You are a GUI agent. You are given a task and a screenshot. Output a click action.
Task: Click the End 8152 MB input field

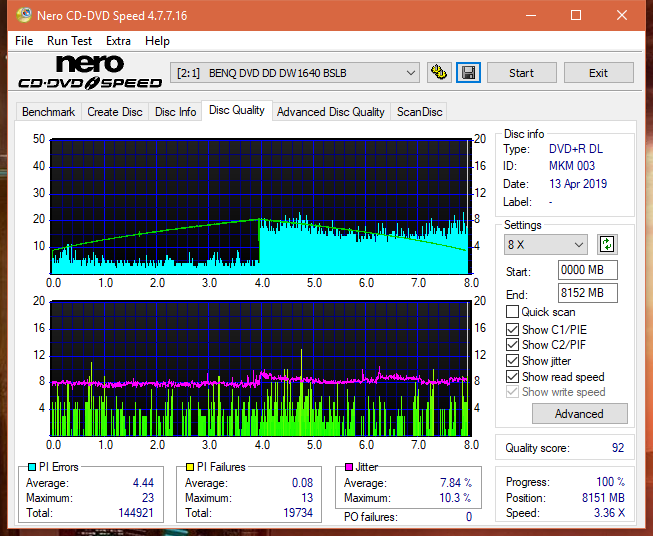588,293
